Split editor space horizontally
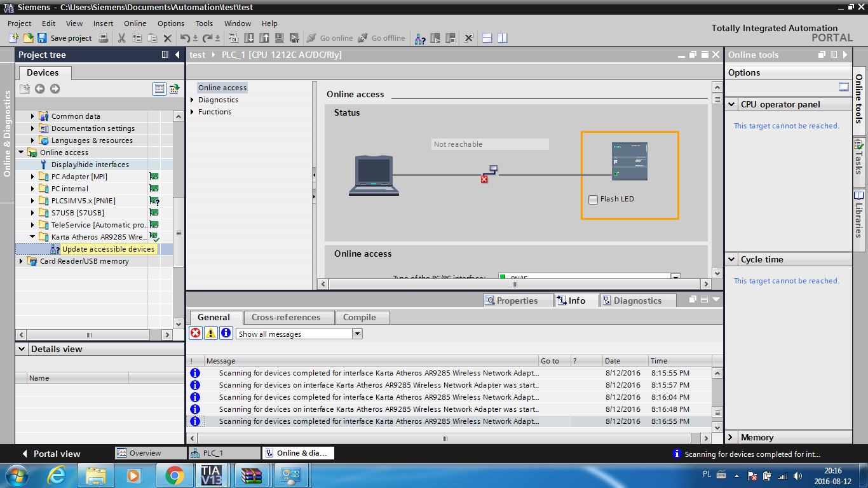 [x=487, y=38]
